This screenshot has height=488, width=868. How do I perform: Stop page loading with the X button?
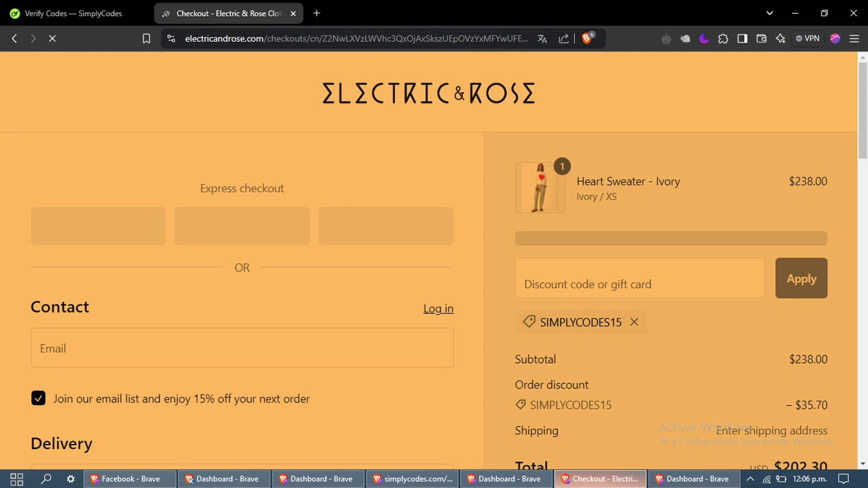click(52, 38)
